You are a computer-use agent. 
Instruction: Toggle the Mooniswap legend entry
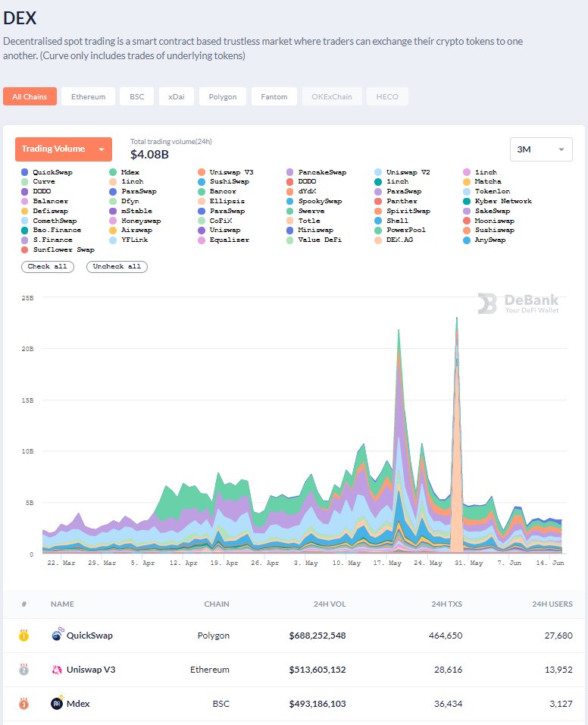489,221
